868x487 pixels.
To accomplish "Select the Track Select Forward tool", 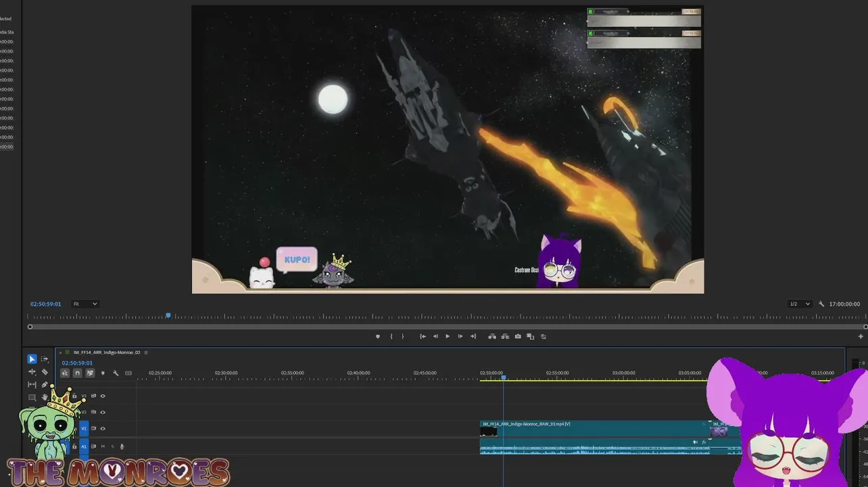I will pyautogui.click(x=45, y=359).
